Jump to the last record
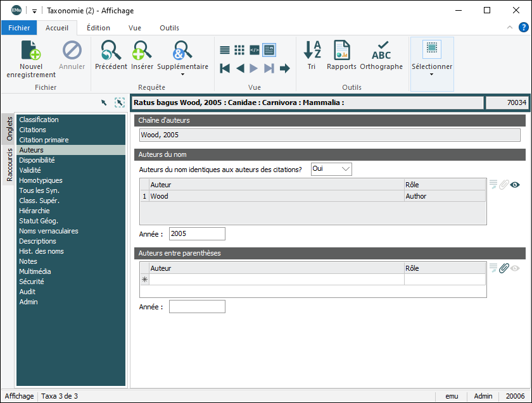 tap(269, 68)
